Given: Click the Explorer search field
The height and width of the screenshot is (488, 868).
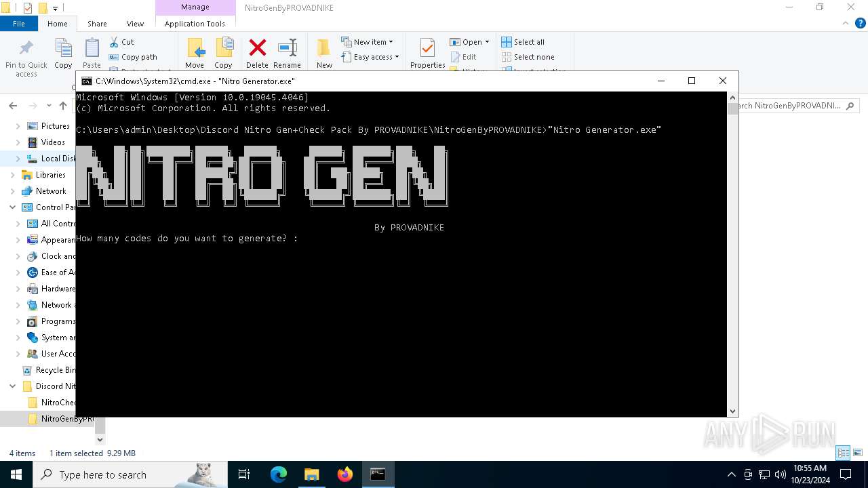Looking at the screenshot, I should click(799, 106).
